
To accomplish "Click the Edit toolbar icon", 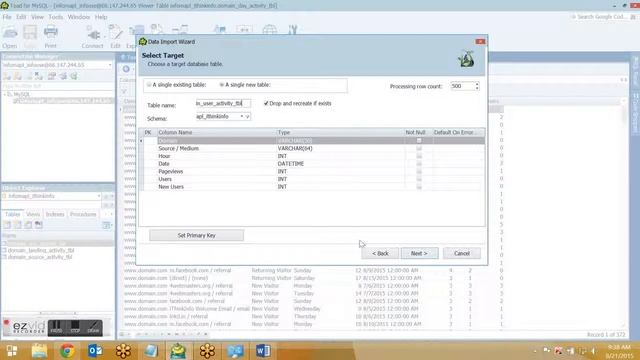I will (x=116, y=37).
